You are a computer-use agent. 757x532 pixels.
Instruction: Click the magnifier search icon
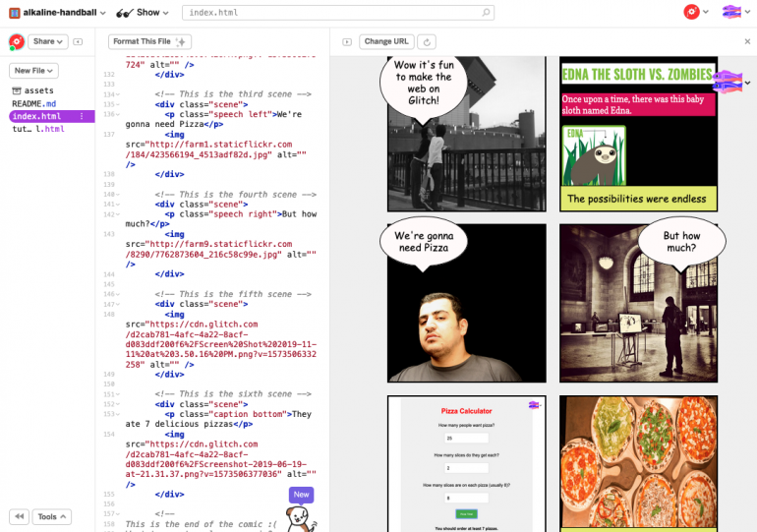(486, 13)
